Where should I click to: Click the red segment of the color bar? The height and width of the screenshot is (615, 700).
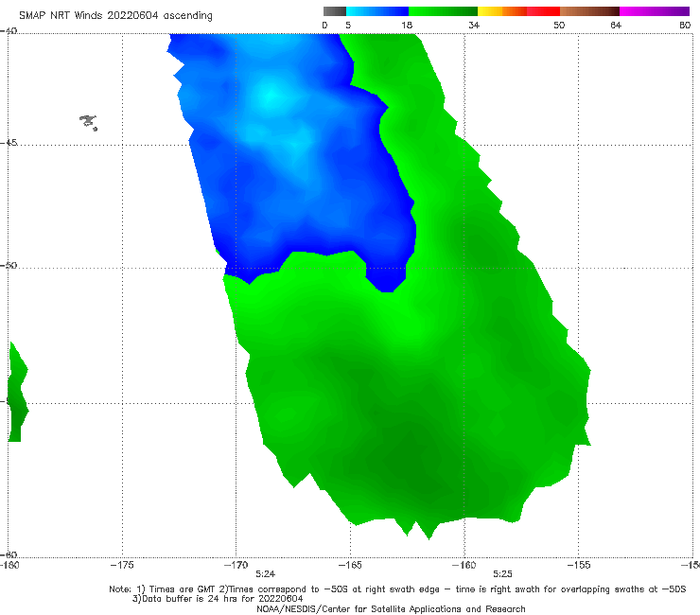(543, 11)
